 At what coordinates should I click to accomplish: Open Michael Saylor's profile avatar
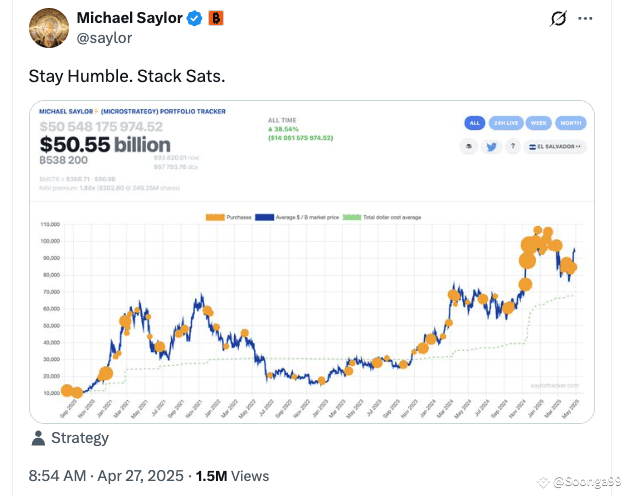[49, 28]
